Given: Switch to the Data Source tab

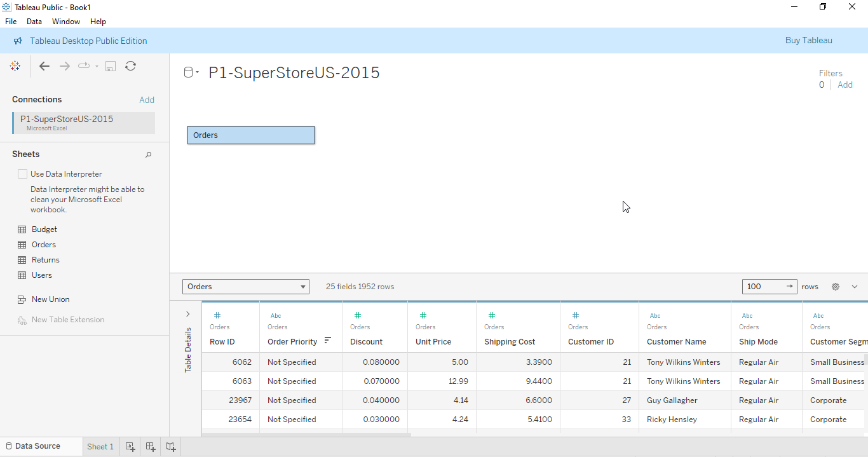Looking at the screenshot, I should (41, 446).
